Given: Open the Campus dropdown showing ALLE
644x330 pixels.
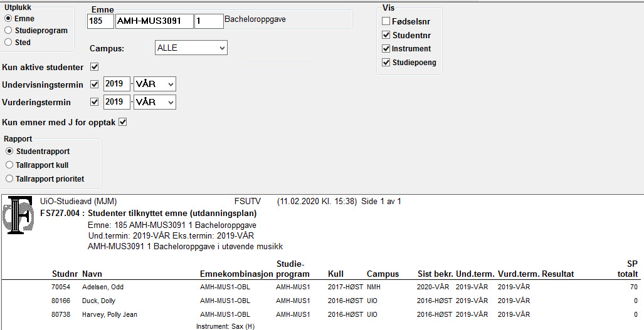Looking at the screenshot, I should point(191,48).
